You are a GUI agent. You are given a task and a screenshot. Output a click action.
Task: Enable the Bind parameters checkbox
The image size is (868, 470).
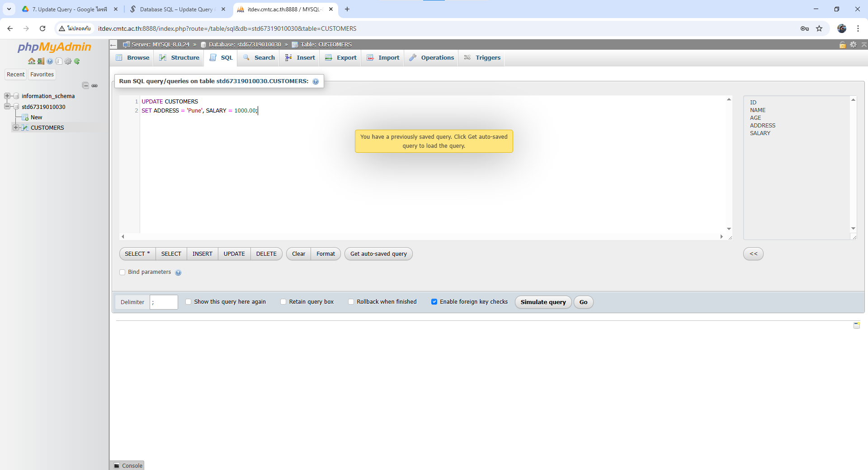point(122,272)
